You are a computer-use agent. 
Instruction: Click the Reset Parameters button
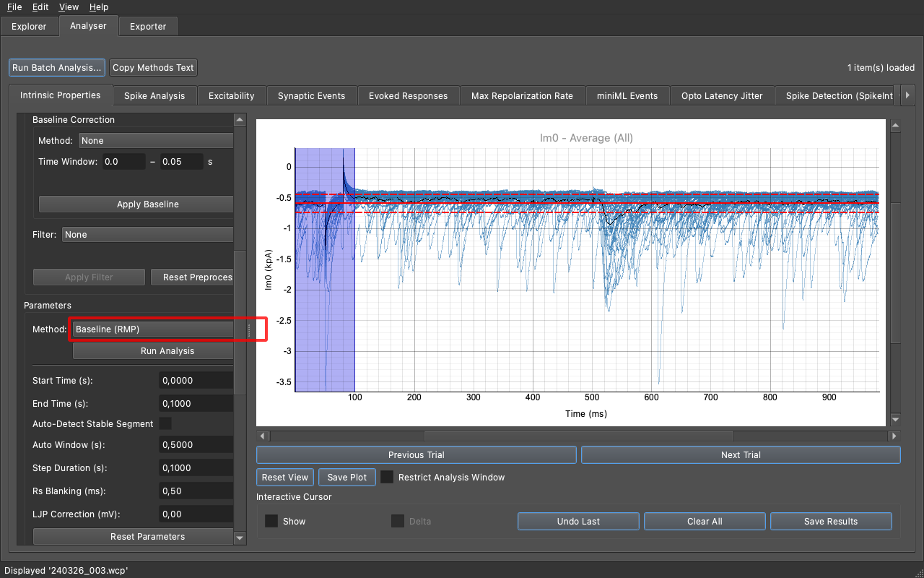[134, 537]
